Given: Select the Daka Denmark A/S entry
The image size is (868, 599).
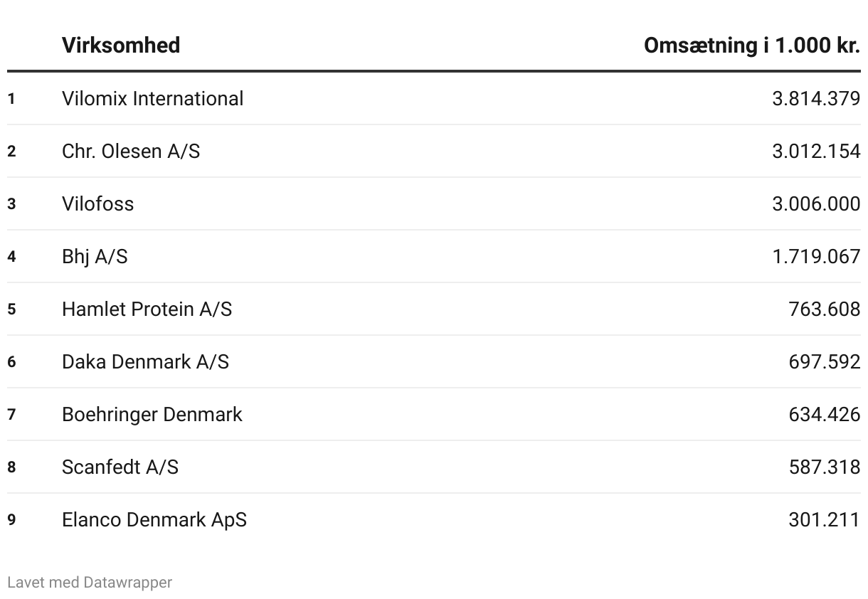Looking at the screenshot, I should pyautogui.click(x=145, y=361).
